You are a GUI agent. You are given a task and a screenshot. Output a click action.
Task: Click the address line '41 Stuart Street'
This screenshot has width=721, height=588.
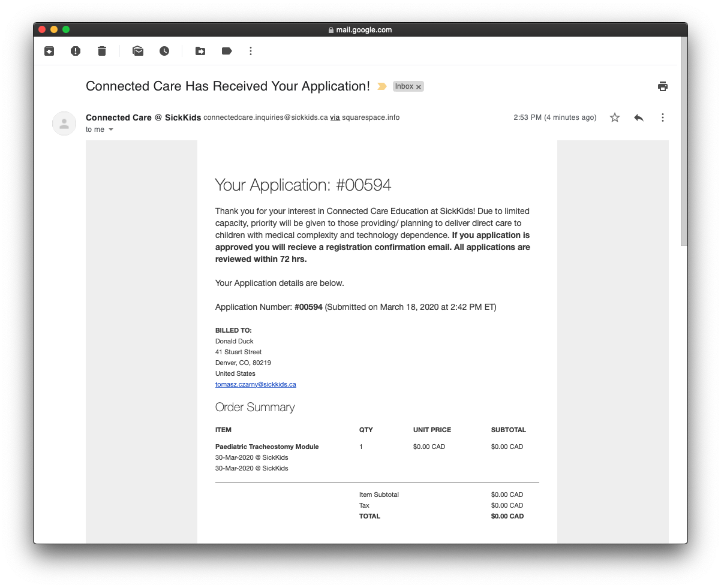[x=239, y=352]
